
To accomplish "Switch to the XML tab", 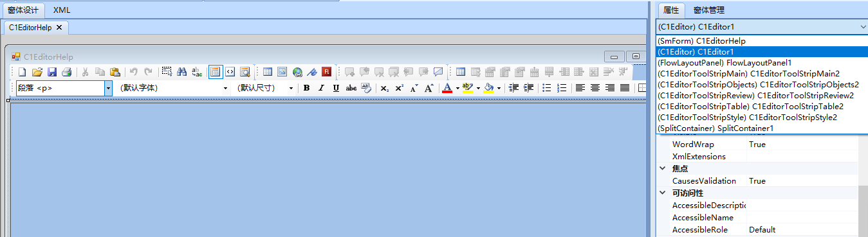I will pyautogui.click(x=62, y=10).
